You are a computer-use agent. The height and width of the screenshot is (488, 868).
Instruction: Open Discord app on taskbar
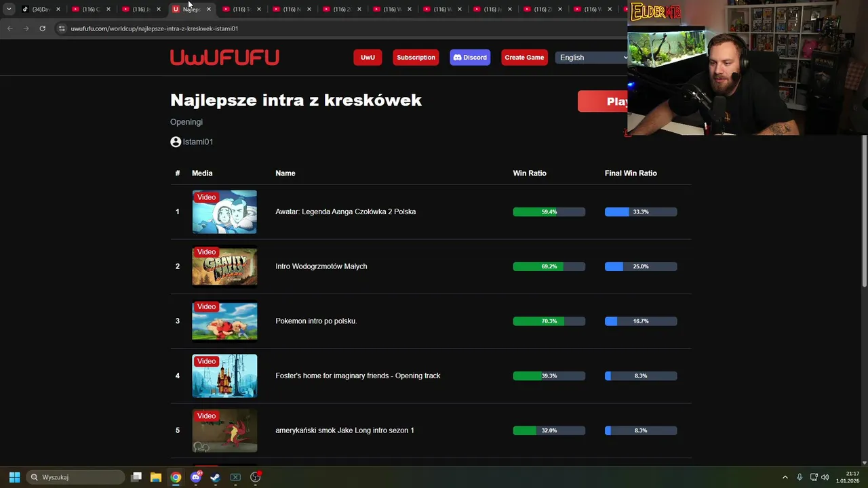196,477
